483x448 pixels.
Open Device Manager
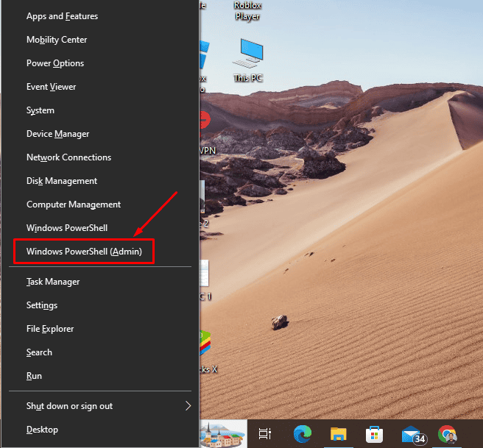click(100, 134)
